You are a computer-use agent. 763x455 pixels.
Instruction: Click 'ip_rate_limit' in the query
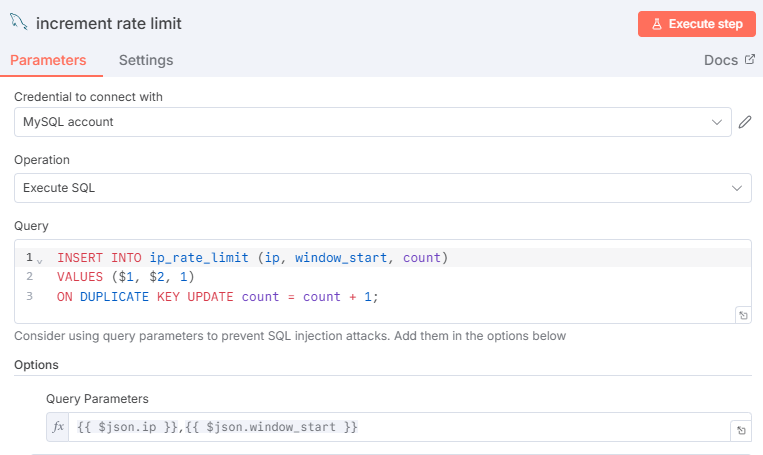click(199, 257)
